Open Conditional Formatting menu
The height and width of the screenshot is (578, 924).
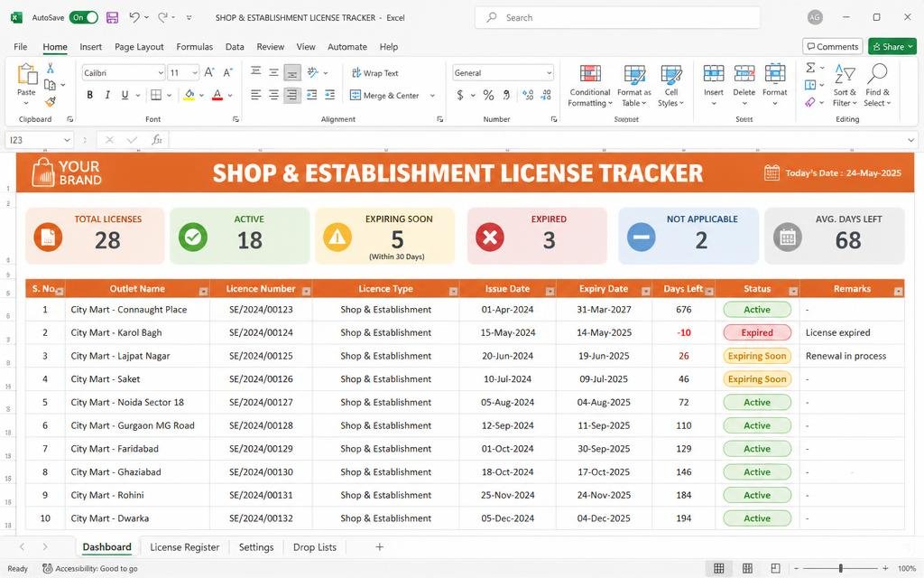(x=590, y=86)
